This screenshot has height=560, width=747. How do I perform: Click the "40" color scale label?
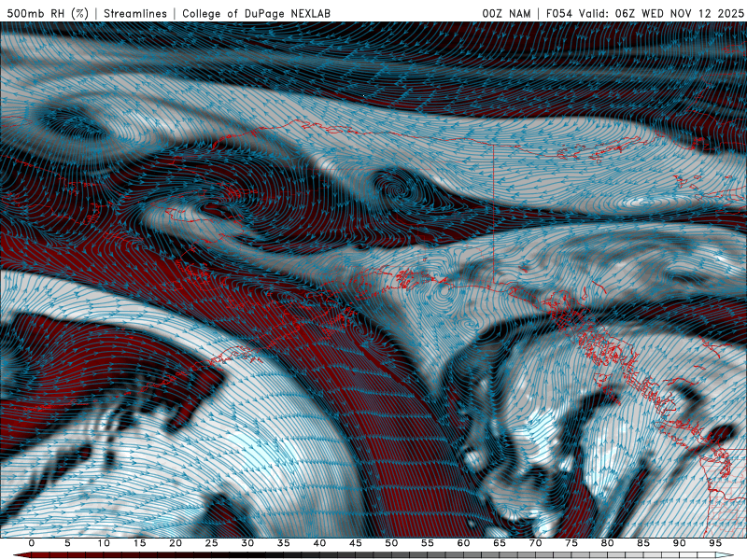319,543
